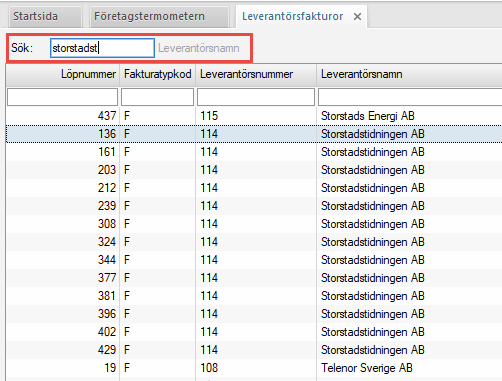Select the row with Löpnummer 402
Image resolution: width=502 pixels, height=381 pixels.
[x=254, y=332]
